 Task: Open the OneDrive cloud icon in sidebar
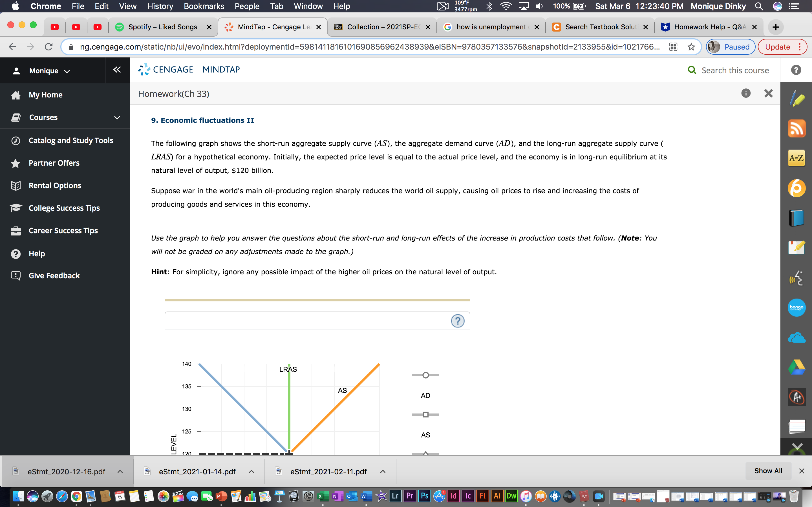tap(796, 338)
